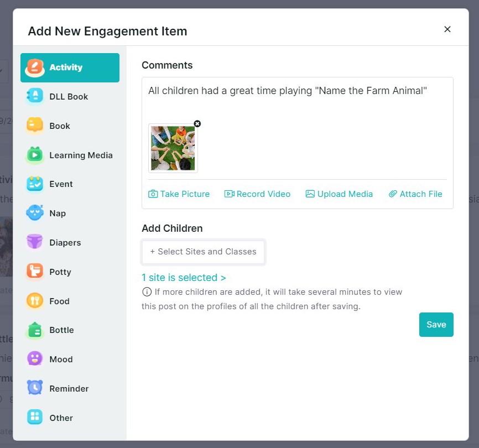479x448 pixels.
Task: Click the Potty toilet icon
Action: (x=35, y=272)
